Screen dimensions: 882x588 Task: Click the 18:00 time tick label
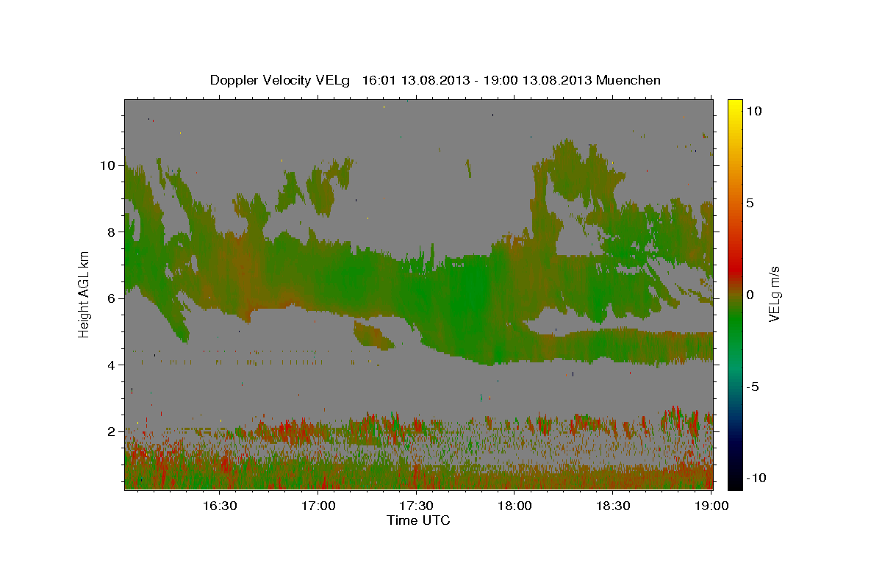515,506
